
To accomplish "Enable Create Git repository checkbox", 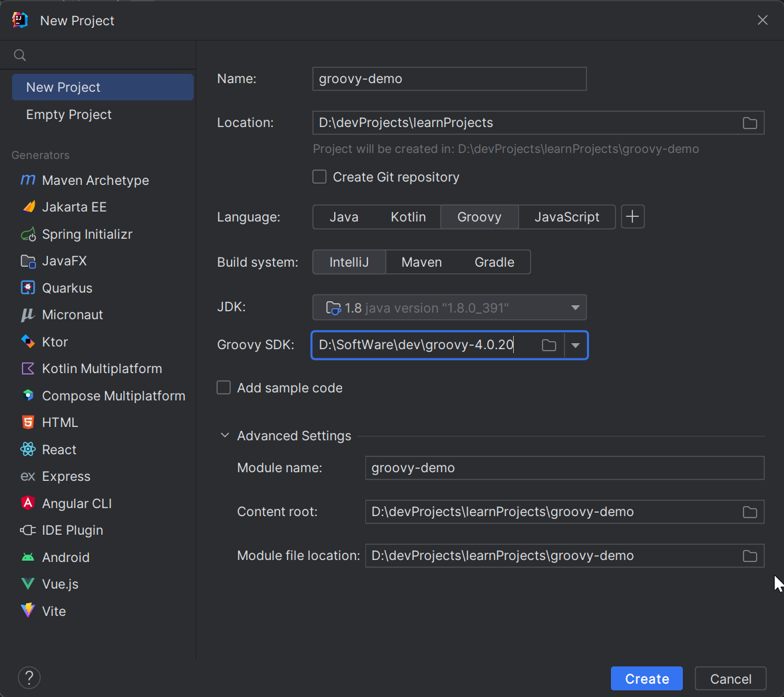I will (x=319, y=177).
